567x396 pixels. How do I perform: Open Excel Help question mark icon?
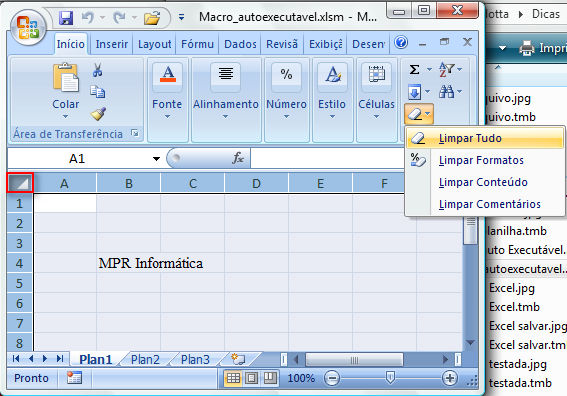401,43
